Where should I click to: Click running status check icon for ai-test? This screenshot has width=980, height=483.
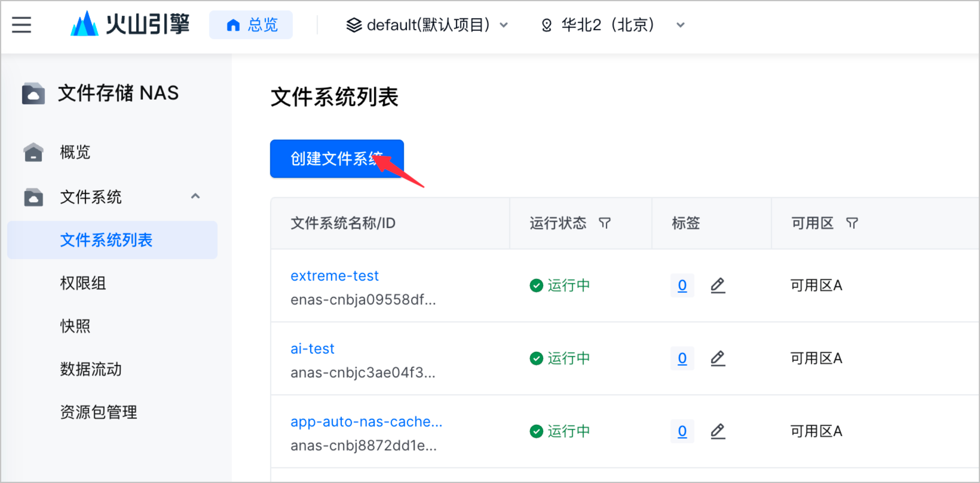[x=536, y=359]
